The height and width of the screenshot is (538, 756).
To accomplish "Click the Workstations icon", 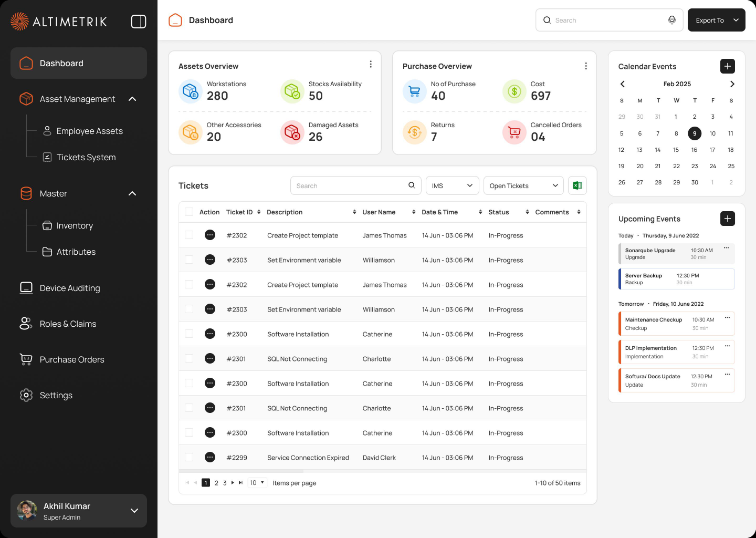I will click(x=191, y=91).
